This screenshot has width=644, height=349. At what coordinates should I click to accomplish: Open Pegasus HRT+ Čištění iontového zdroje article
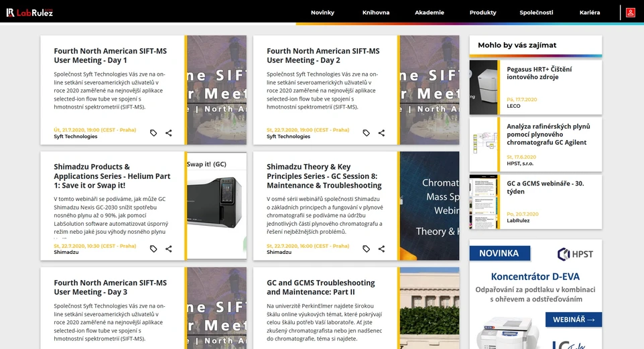539,73
